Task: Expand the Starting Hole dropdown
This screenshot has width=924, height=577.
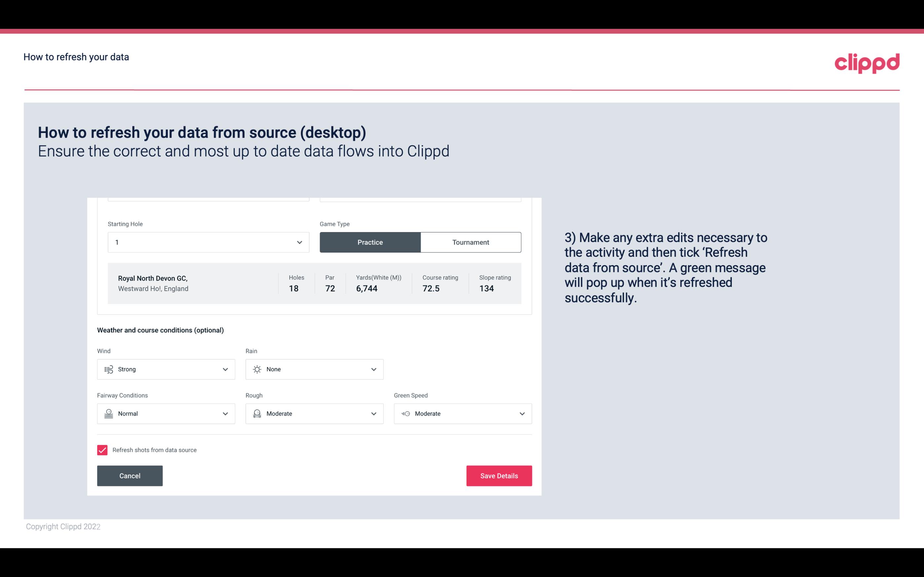Action: (x=299, y=242)
